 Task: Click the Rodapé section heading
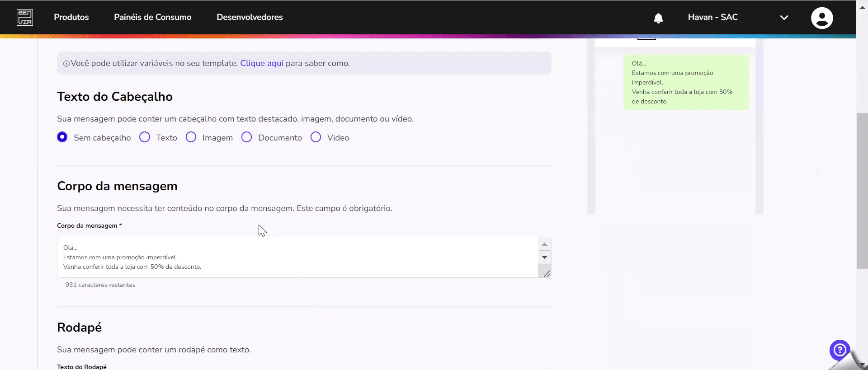click(x=79, y=328)
